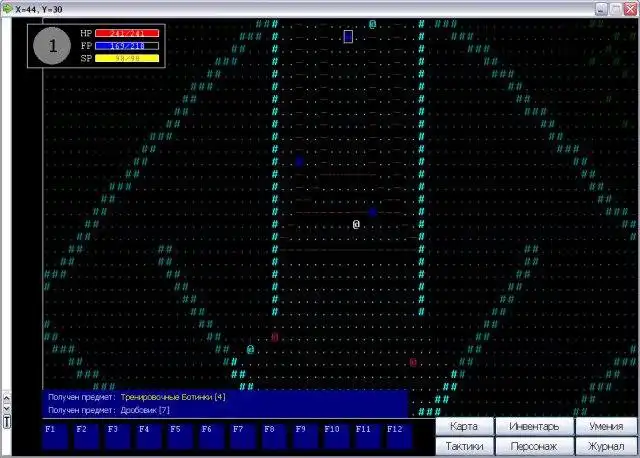Select the F7 quick slot
The width and height of the screenshot is (640, 458).
243,436
